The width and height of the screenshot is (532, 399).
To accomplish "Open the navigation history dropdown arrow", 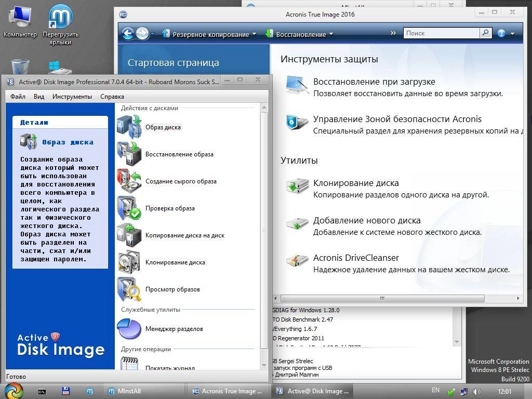I will click(152, 33).
